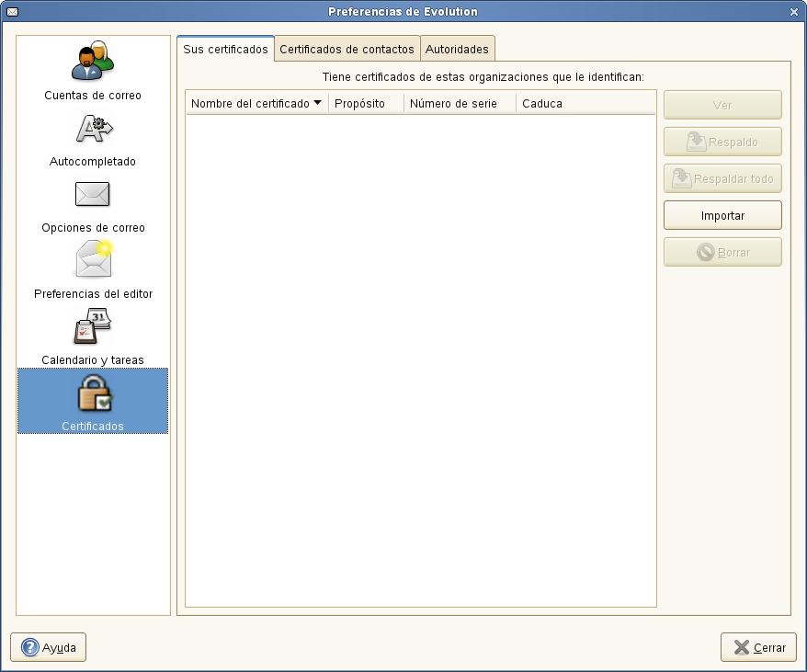Click the Importar button
The image size is (807, 672).
pyautogui.click(x=722, y=215)
